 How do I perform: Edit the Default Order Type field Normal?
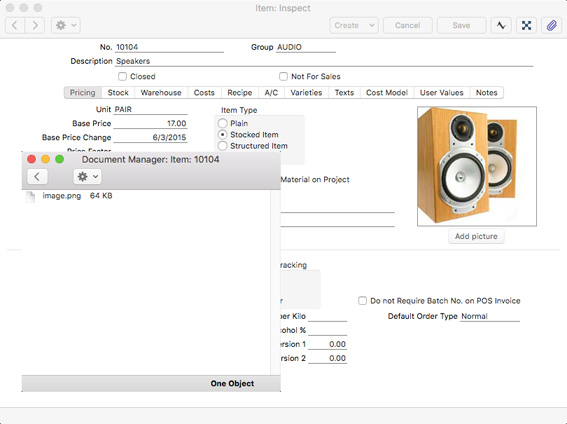[490, 316]
